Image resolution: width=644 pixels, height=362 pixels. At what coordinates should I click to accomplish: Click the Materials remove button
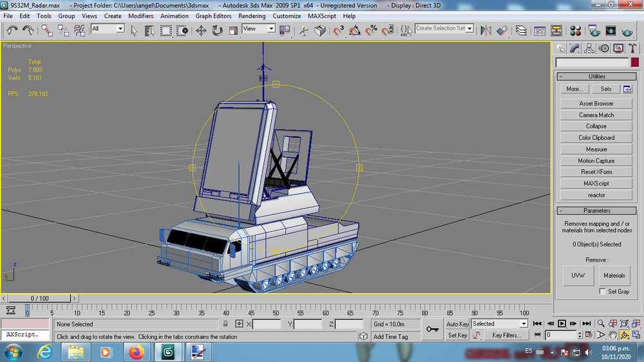[614, 275]
